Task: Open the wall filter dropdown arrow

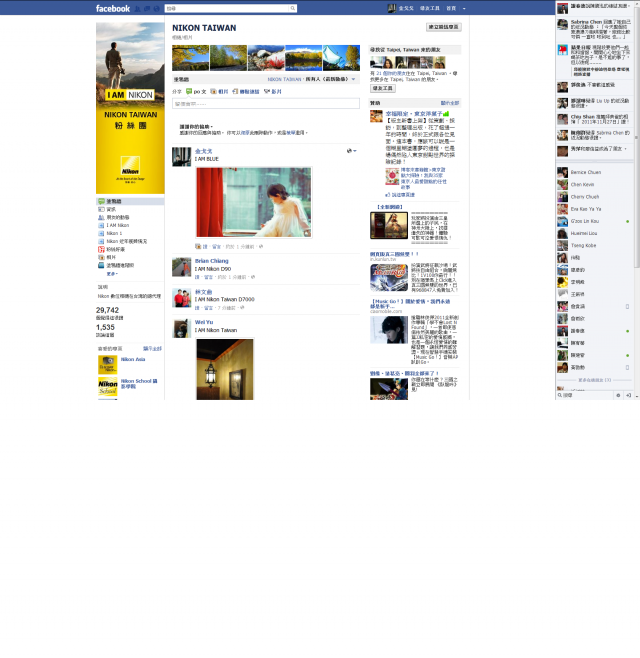Action: (x=353, y=79)
